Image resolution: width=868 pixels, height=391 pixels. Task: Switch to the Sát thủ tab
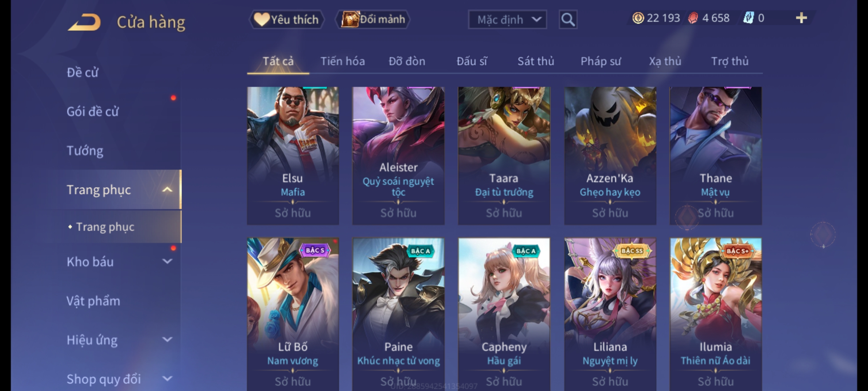point(536,61)
